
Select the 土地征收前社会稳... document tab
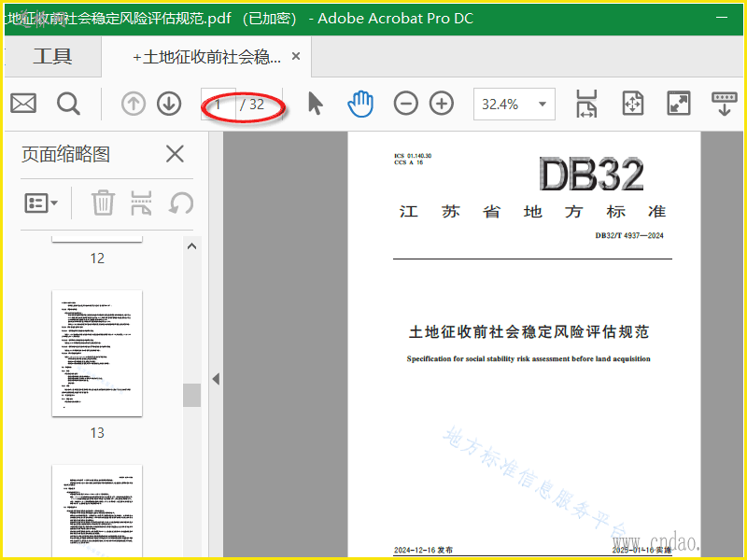(207, 57)
